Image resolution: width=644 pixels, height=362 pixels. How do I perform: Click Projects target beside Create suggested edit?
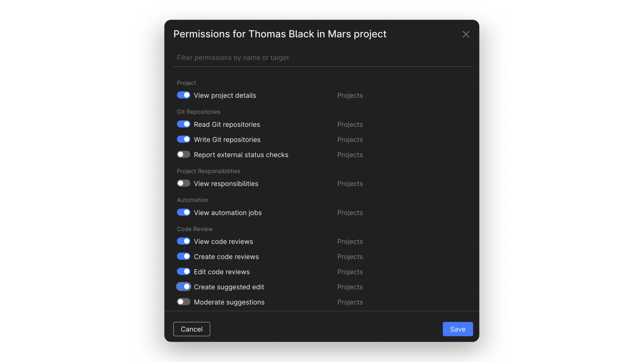pyautogui.click(x=350, y=287)
